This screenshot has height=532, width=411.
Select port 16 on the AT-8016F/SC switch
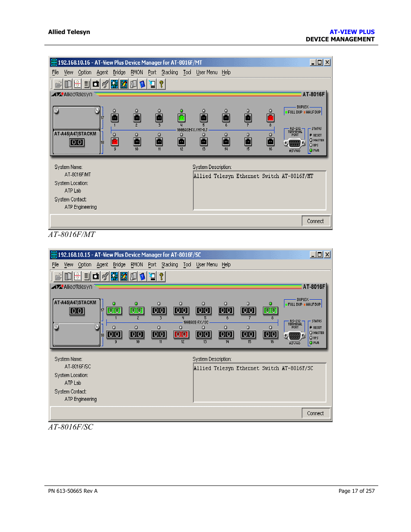271,334
